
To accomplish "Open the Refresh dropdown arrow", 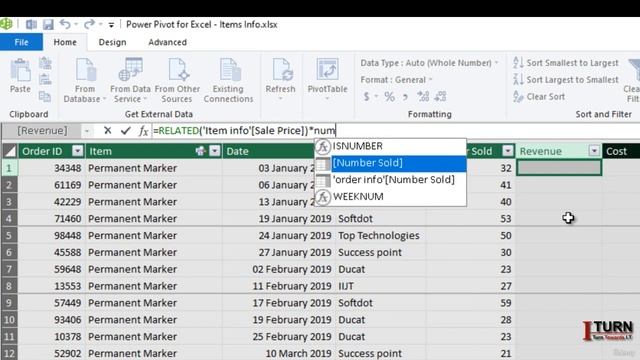I will coord(280,99).
